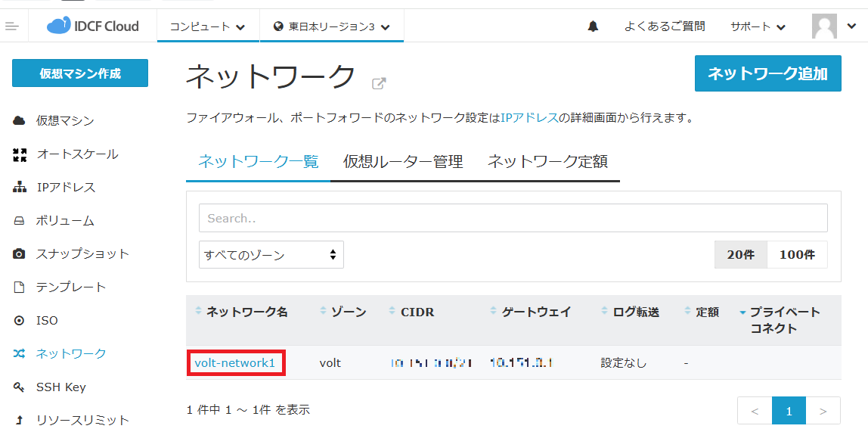Open 仮想マシン in the sidebar

[64, 120]
